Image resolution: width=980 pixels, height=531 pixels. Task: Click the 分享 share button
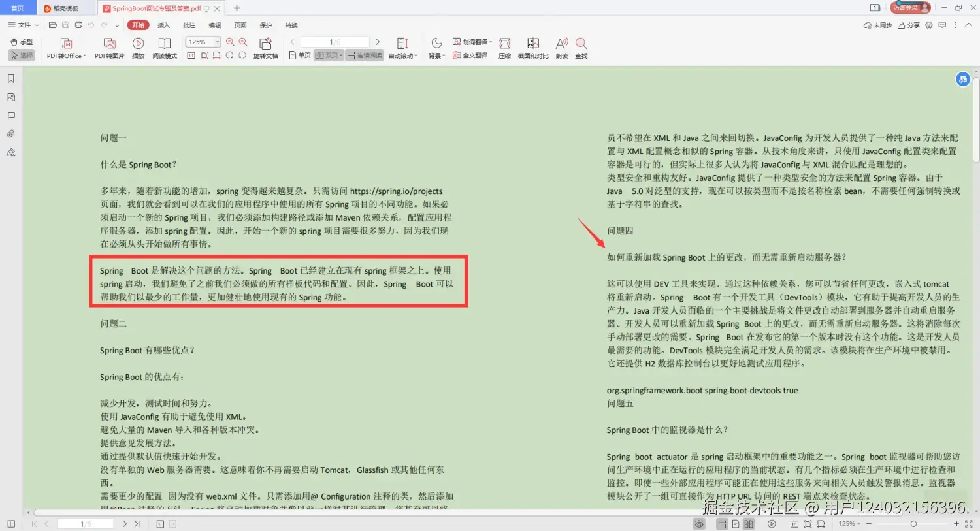pos(908,25)
